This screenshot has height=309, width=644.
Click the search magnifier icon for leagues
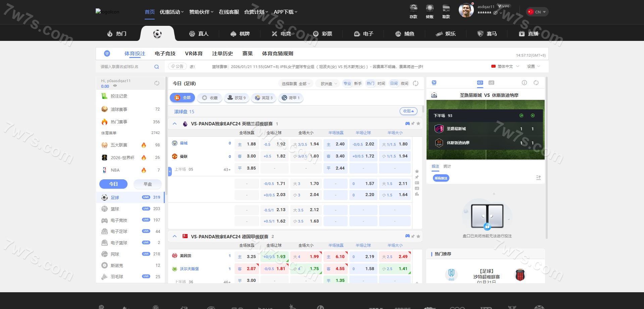pyautogui.click(x=156, y=67)
